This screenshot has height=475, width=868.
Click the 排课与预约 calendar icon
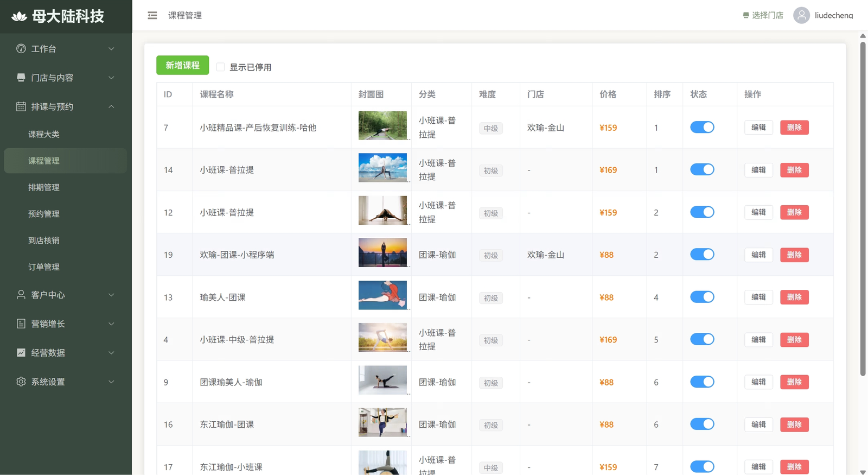21,106
